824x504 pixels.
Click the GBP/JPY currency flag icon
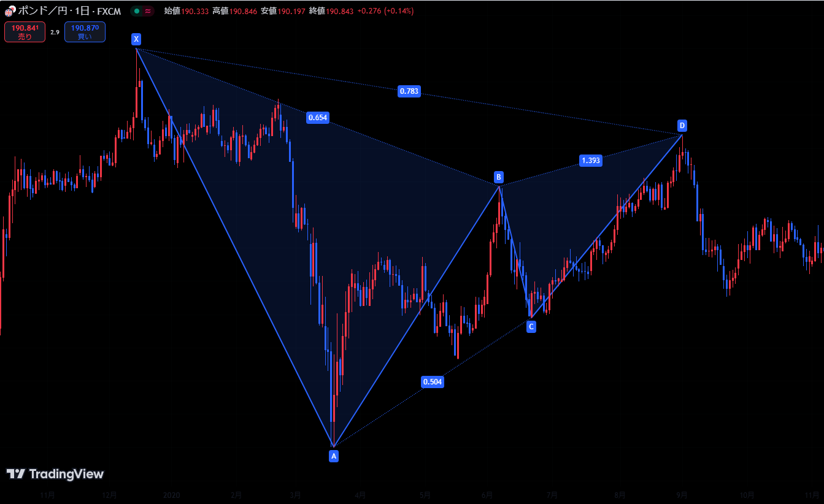10,11
